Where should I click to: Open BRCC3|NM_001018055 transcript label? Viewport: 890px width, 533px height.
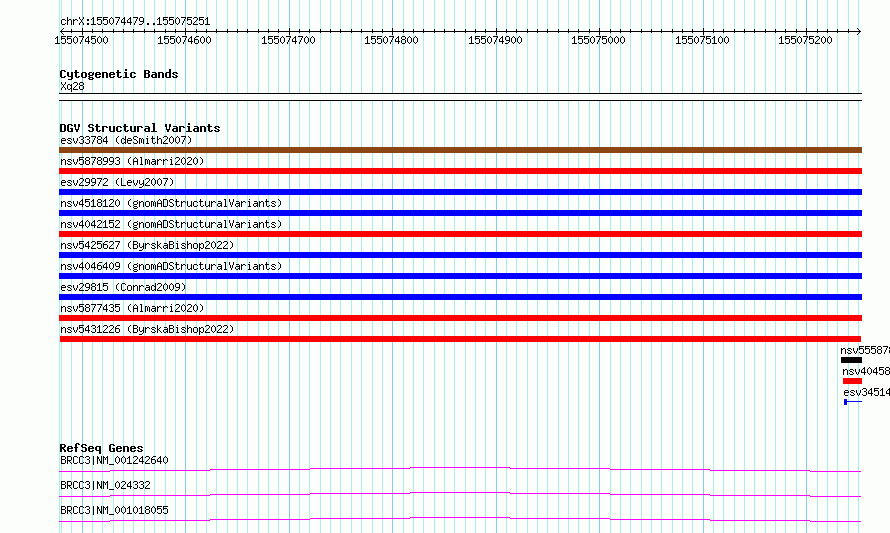(114, 510)
